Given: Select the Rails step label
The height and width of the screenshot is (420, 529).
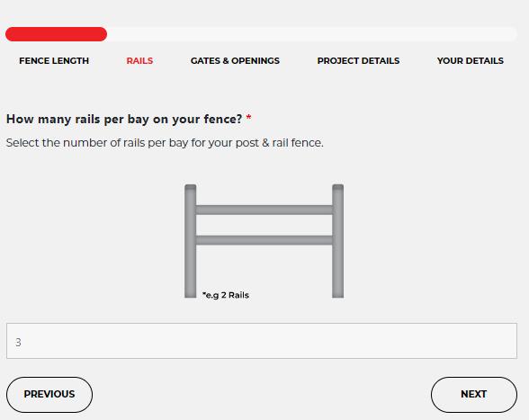Looking at the screenshot, I should [x=139, y=61].
